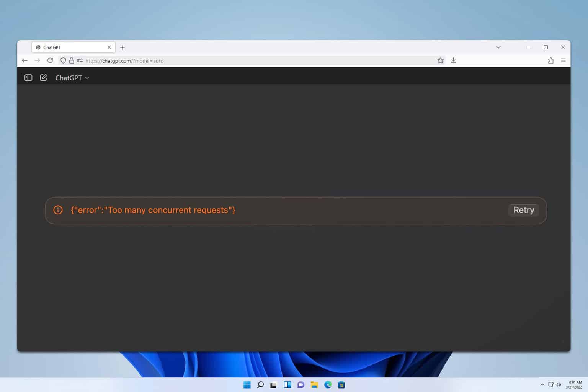Show hidden system tray icons chevron

[542, 385]
